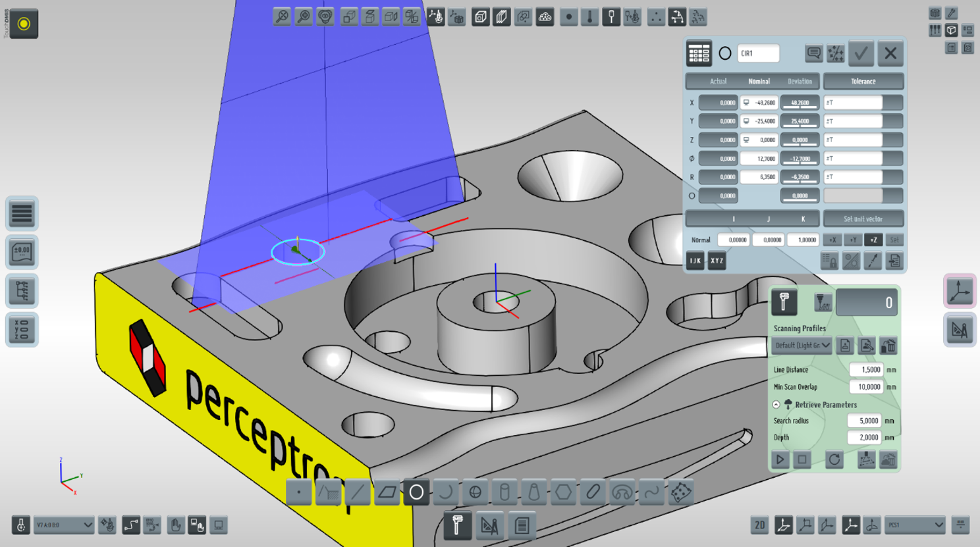
Task: Select the free-form Curve feature tool
Action: coord(651,492)
